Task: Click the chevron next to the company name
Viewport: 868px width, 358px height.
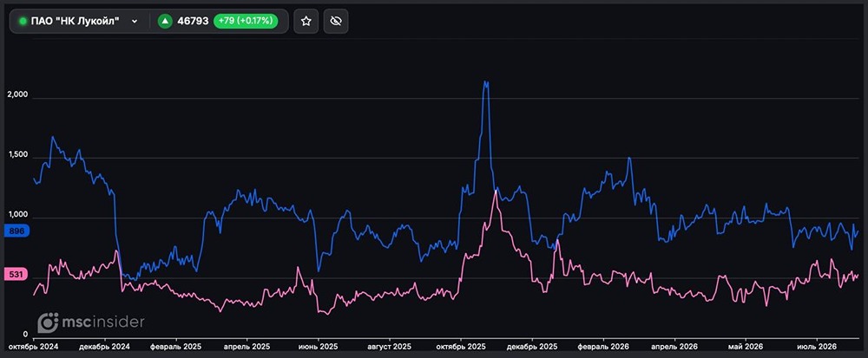Action: (x=135, y=21)
